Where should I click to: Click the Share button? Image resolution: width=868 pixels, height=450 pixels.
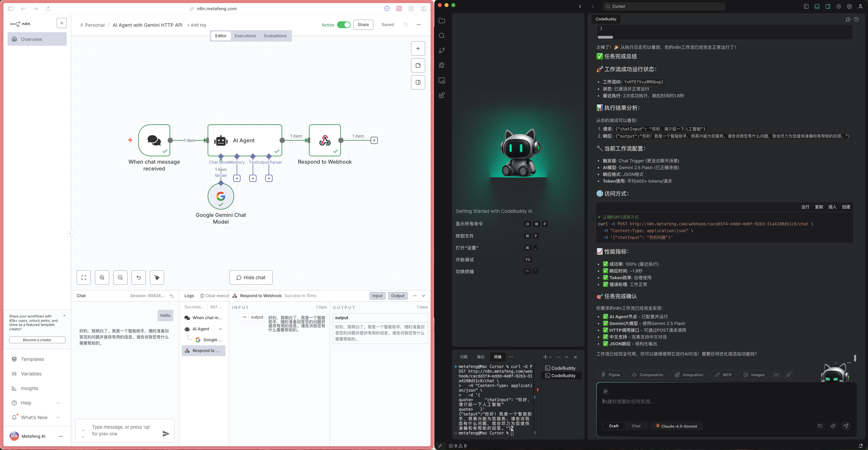coord(363,25)
